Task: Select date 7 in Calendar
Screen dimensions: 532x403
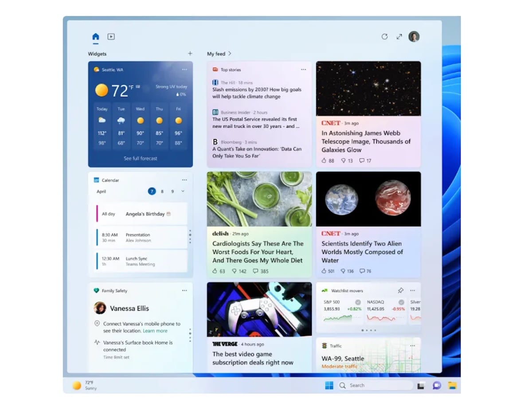Action: (x=152, y=192)
